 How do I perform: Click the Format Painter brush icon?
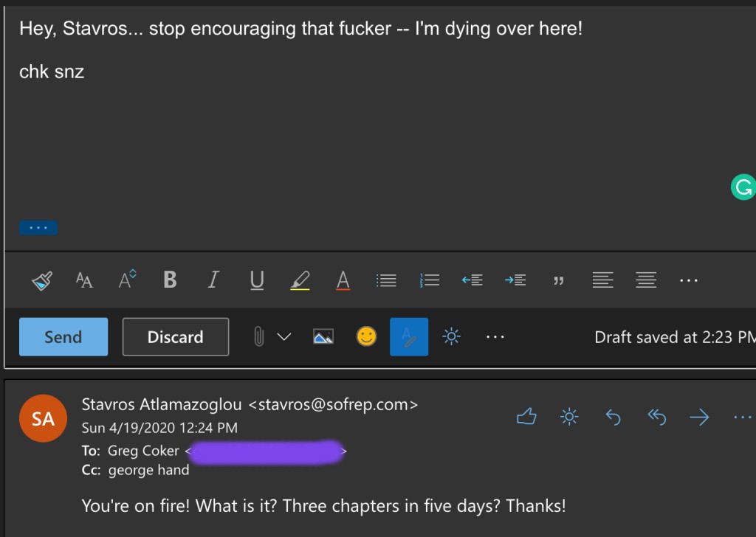click(41, 280)
